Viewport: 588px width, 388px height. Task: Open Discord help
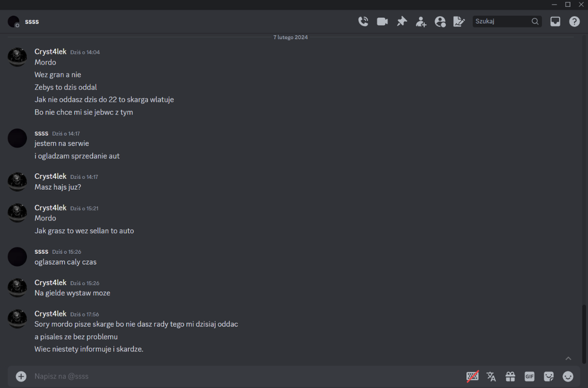click(574, 21)
